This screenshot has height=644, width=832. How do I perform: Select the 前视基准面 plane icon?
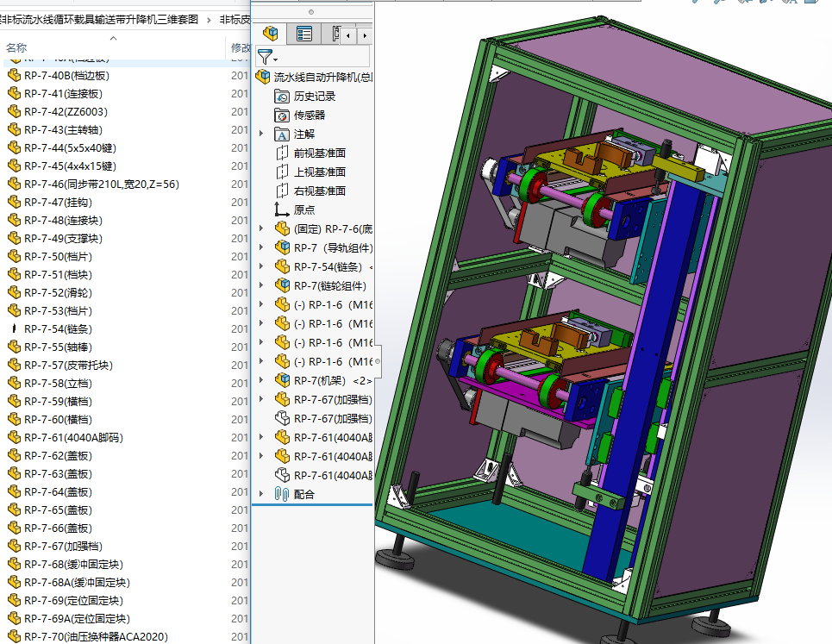282,153
